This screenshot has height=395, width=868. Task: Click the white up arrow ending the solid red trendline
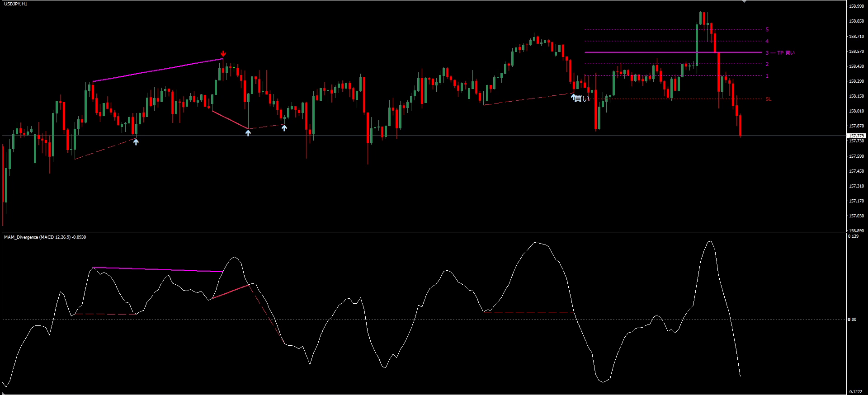pyautogui.click(x=248, y=132)
